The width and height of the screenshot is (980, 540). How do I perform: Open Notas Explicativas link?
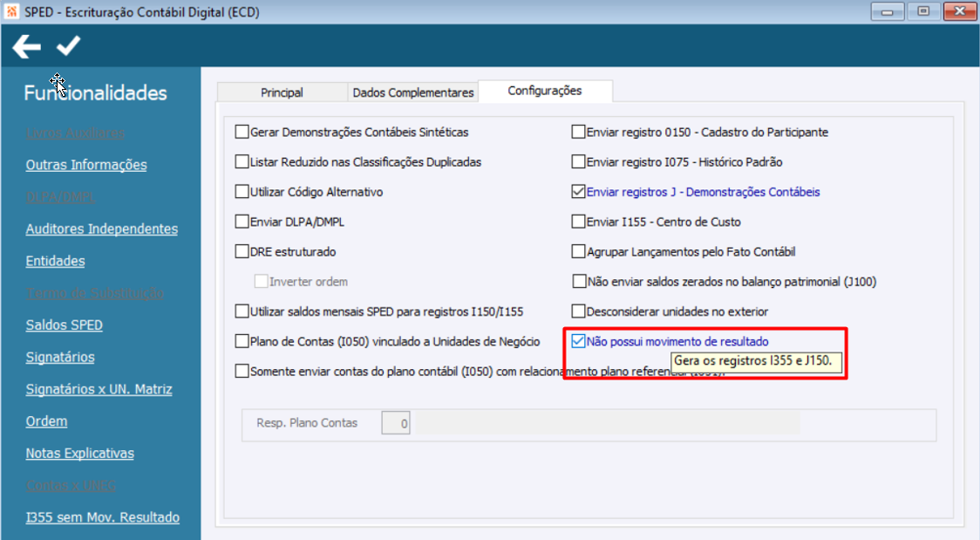click(x=80, y=453)
